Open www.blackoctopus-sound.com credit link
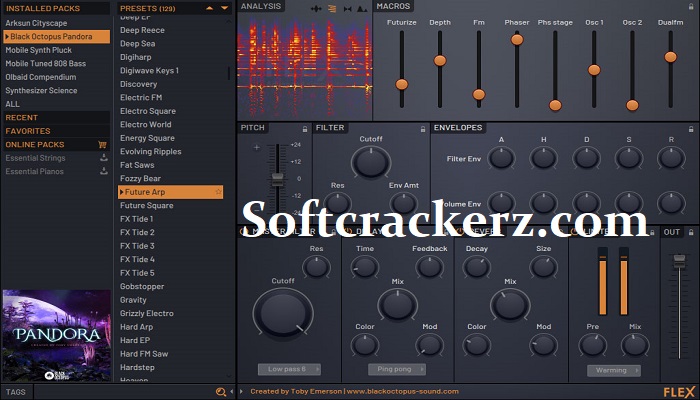Viewport: 700px width, 400px height. click(x=402, y=391)
